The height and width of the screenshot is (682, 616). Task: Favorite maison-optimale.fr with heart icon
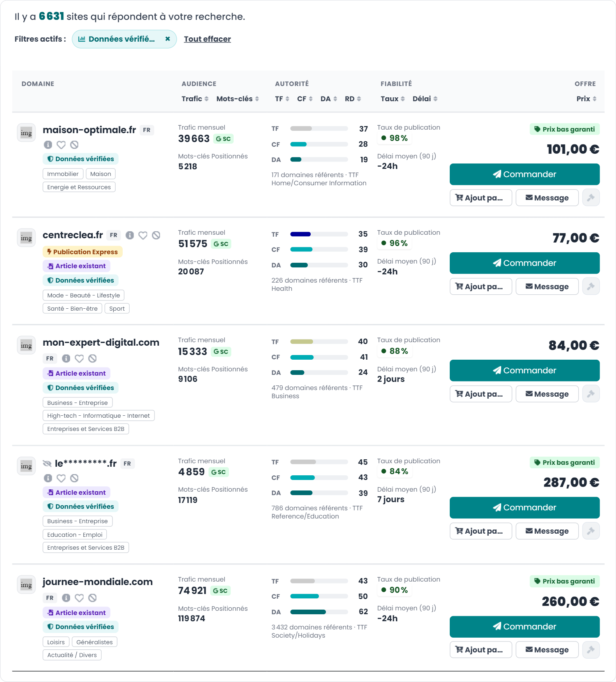(61, 145)
